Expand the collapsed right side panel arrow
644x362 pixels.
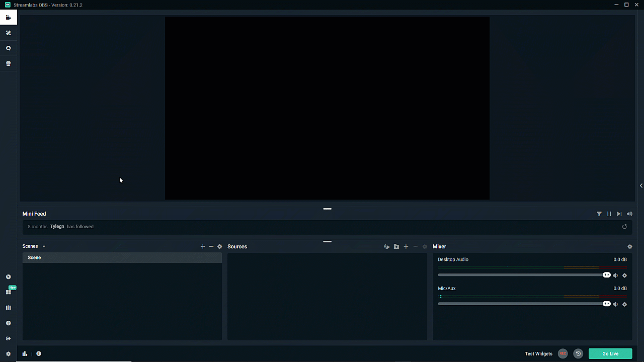coord(641,186)
